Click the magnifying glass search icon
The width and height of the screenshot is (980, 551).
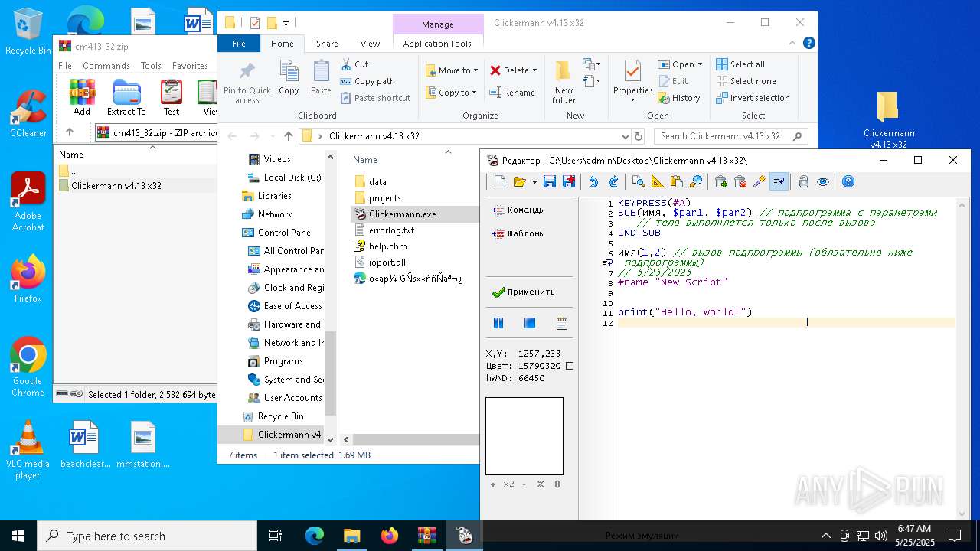click(x=696, y=182)
